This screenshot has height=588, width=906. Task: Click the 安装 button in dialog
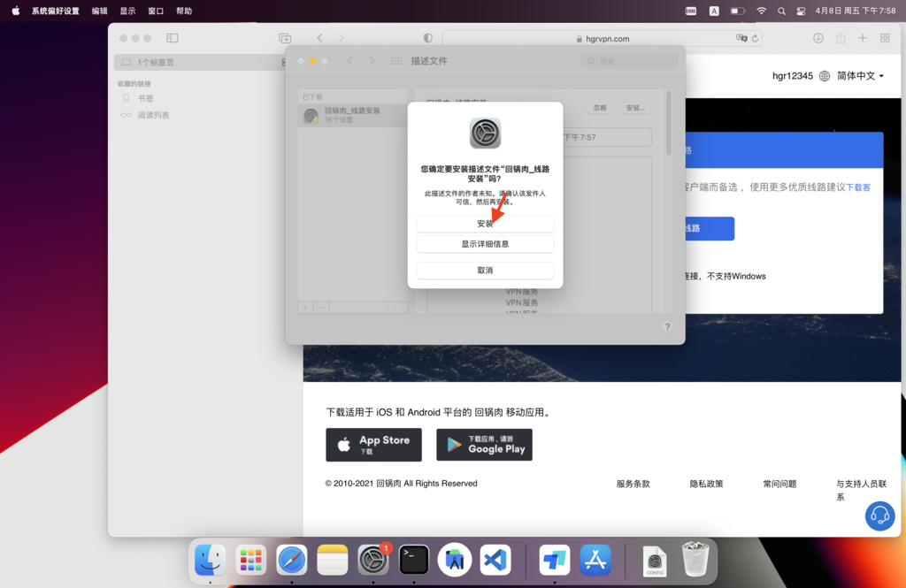485,224
